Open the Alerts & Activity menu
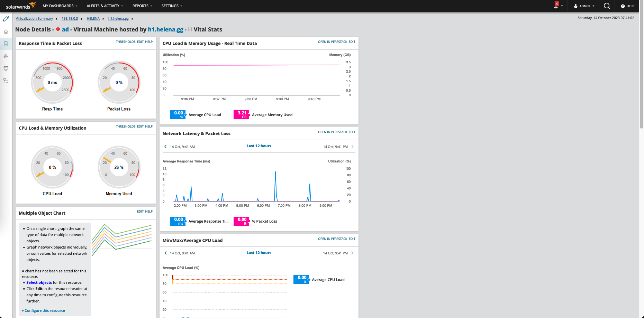This screenshot has height=318, width=644. coord(105,6)
